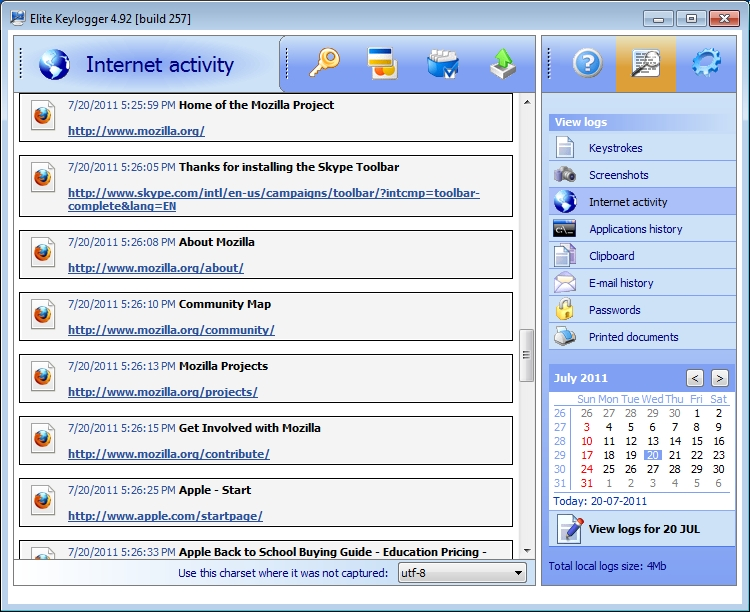Select the log viewer magnifier tab icon
This screenshot has height=612, width=750.
(646, 63)
